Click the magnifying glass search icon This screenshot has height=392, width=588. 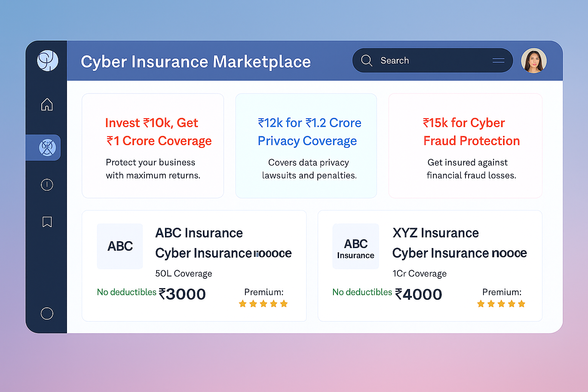click(367, 60)
